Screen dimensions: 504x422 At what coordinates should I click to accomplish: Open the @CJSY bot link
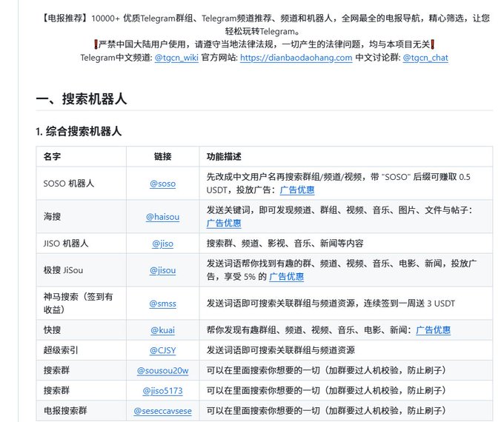162,350
